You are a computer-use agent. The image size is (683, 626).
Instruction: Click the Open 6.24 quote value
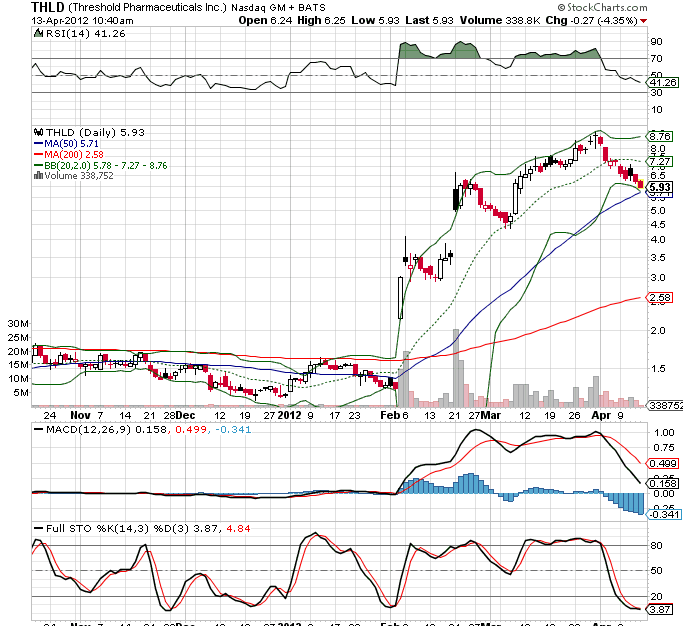[265, 20]
